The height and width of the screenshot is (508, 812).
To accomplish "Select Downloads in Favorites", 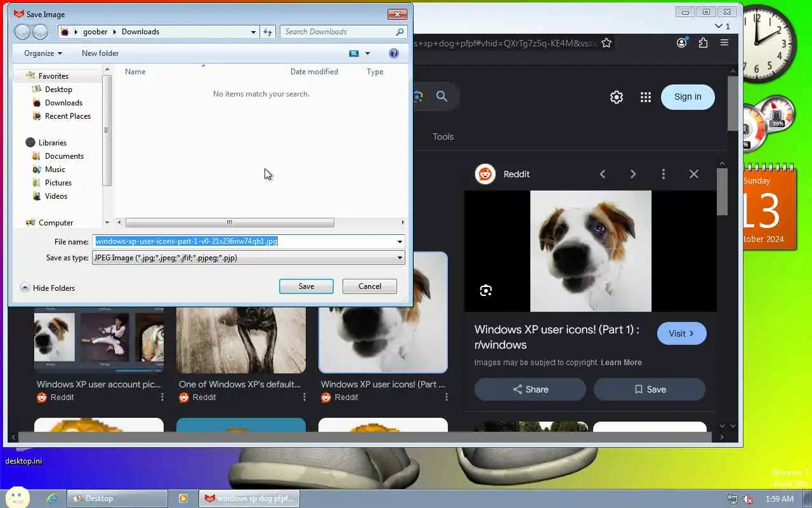I will point(63,103).
